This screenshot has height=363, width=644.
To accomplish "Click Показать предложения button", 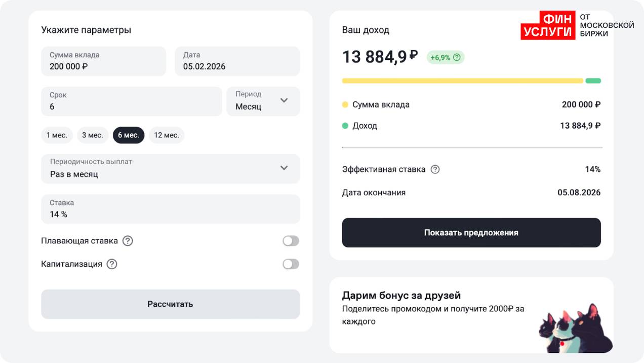I will [x=471, y=233].
